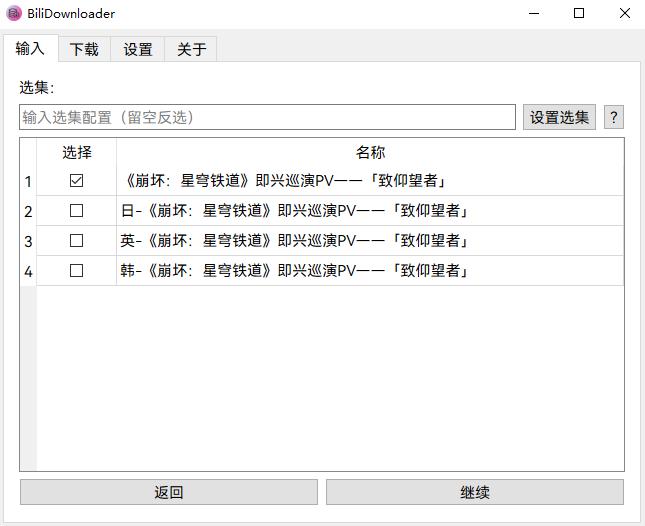Viewport: 645px width, 526px height.
Task: Select row header number 2
Action: tap(28, 211)
